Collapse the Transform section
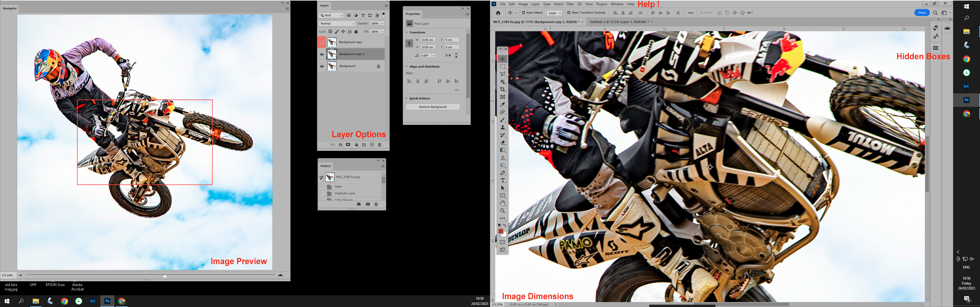Viewport: 980px width, 307px height. 406,32
